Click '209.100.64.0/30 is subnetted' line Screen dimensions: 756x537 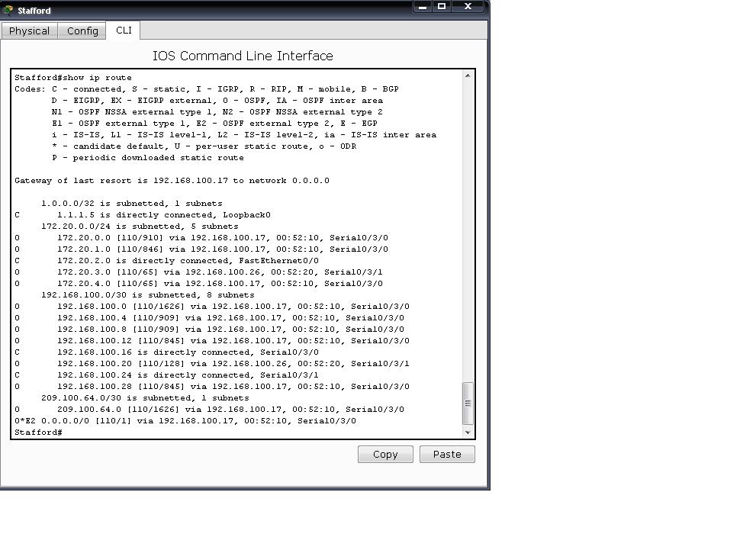145,398
